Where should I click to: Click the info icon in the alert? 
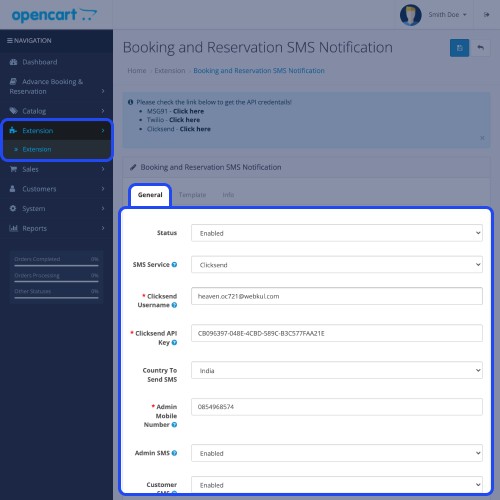click(131, 102)
